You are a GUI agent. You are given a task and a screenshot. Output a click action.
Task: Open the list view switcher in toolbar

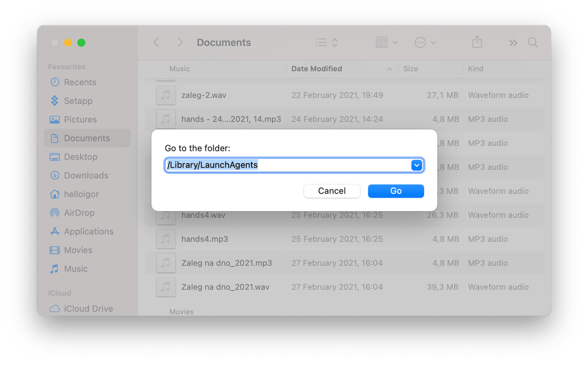point(327,42)
